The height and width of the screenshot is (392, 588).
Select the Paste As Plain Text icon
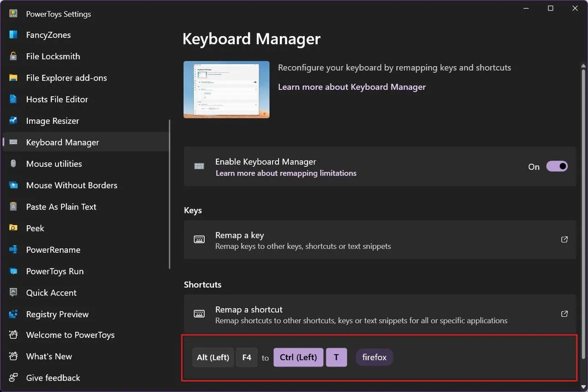tap(13, 206)
